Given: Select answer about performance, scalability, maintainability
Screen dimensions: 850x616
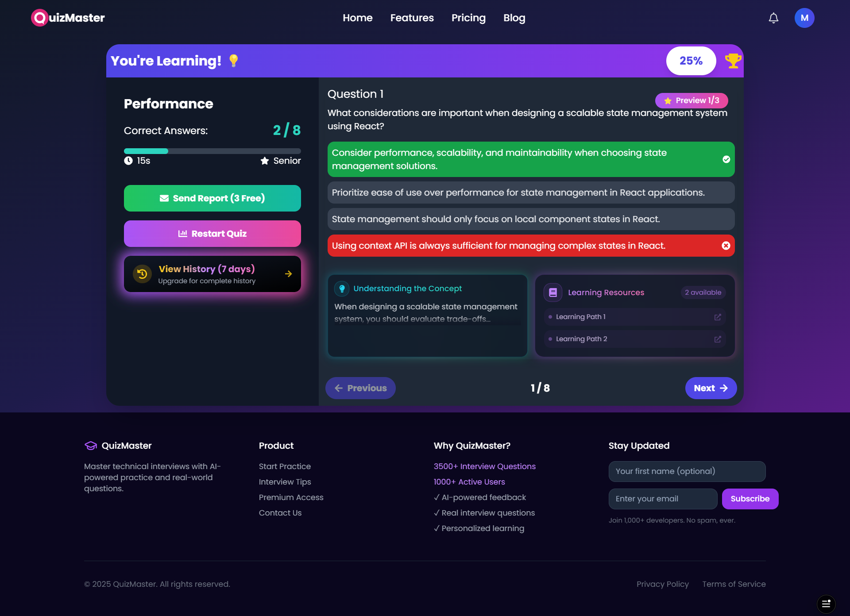Looking at the screenshot, I should (x=531, y=159).
